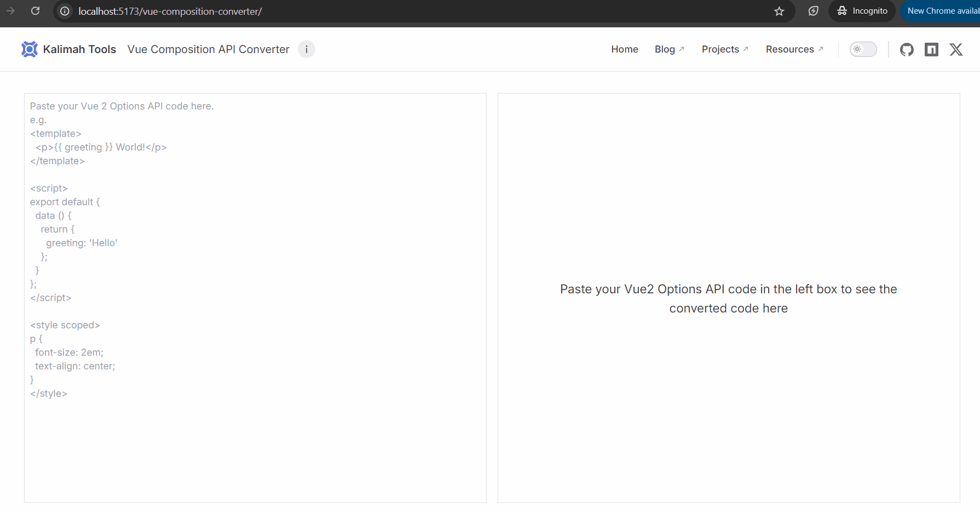The height and width of the screenshot is (510, 980).
Task: Click the localhost:5173 address bar URL
Action: 170,11
